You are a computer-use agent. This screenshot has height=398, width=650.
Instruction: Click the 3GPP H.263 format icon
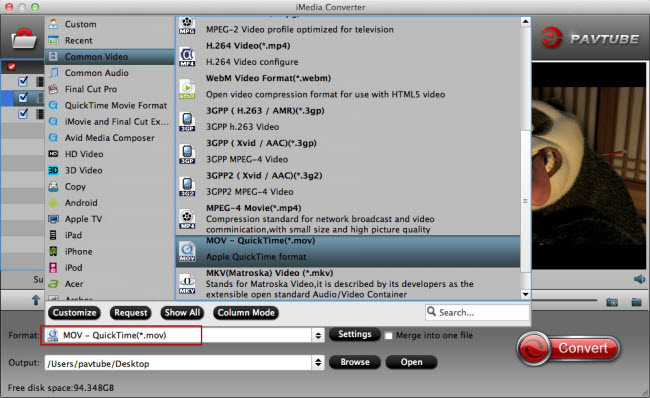tap(187, 121)
